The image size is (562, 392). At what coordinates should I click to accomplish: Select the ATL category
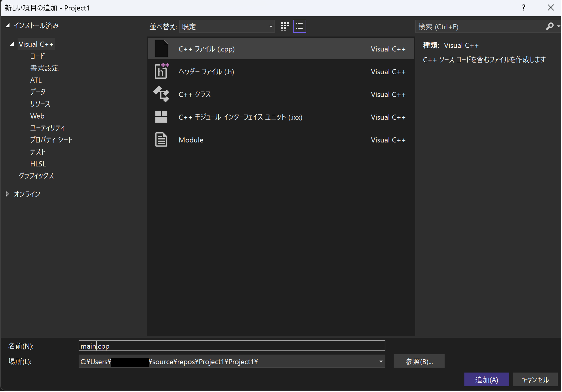pyautogui.click(x=36, y=80)
